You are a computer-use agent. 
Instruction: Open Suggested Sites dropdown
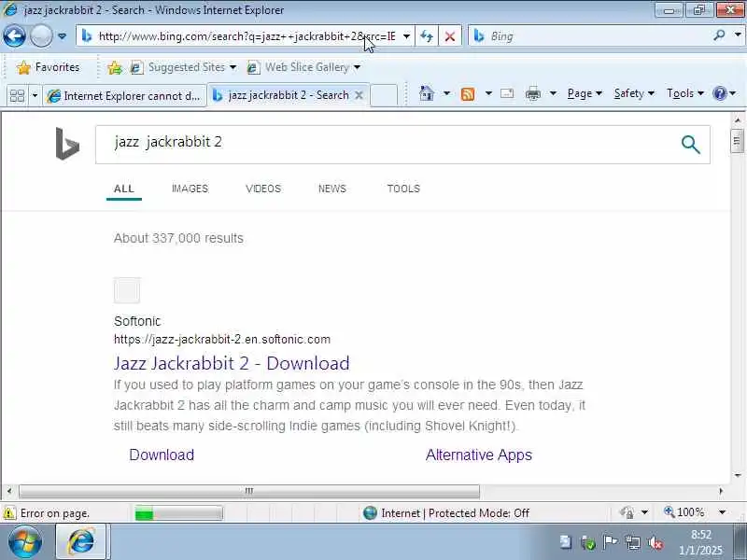[183, 67]
